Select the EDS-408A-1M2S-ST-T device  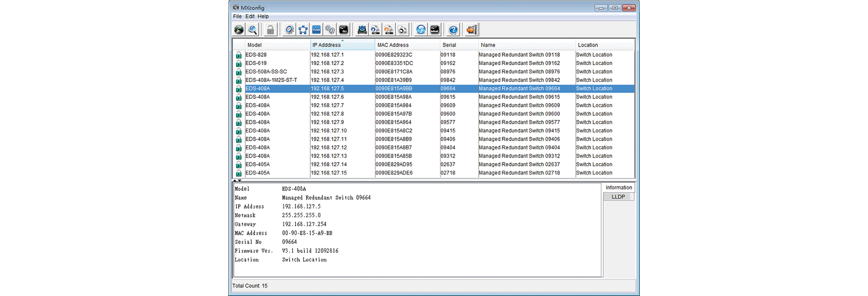[434, 80]
